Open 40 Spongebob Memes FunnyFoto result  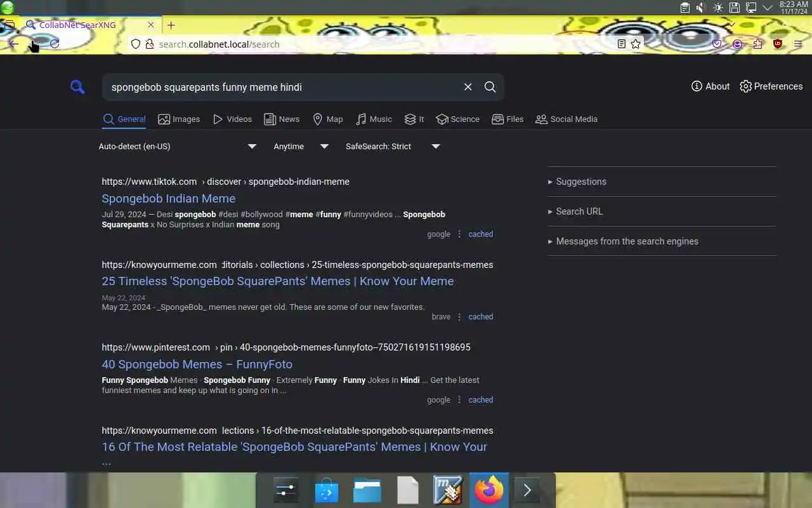point(197,364)
